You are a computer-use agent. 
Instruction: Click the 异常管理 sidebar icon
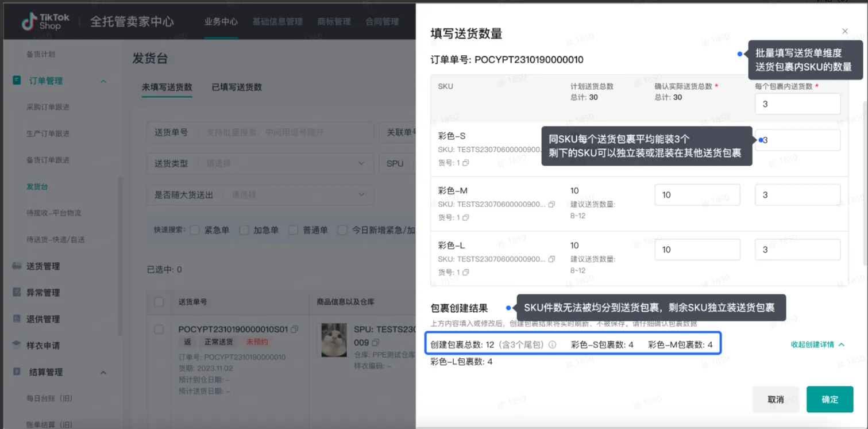[17, 292]
